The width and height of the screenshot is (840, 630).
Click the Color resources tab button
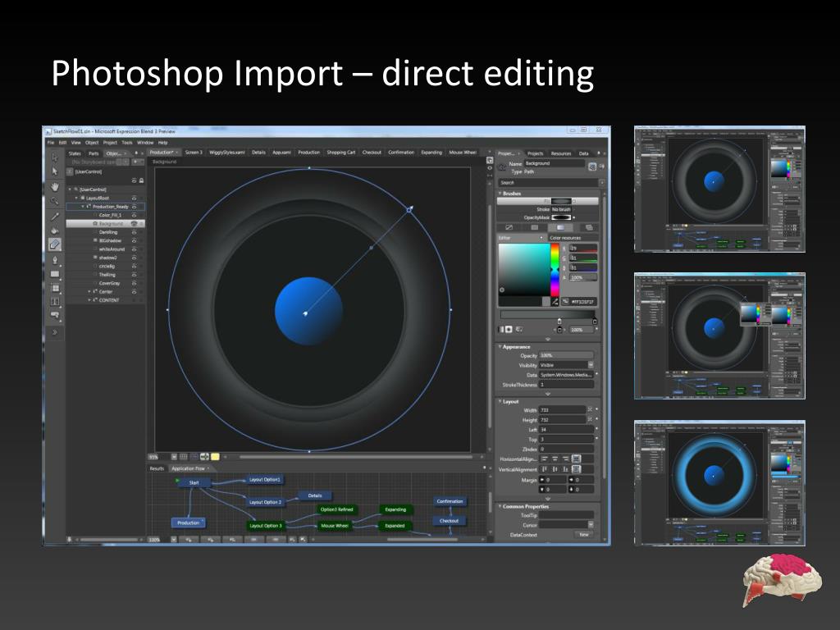point(572,238)
